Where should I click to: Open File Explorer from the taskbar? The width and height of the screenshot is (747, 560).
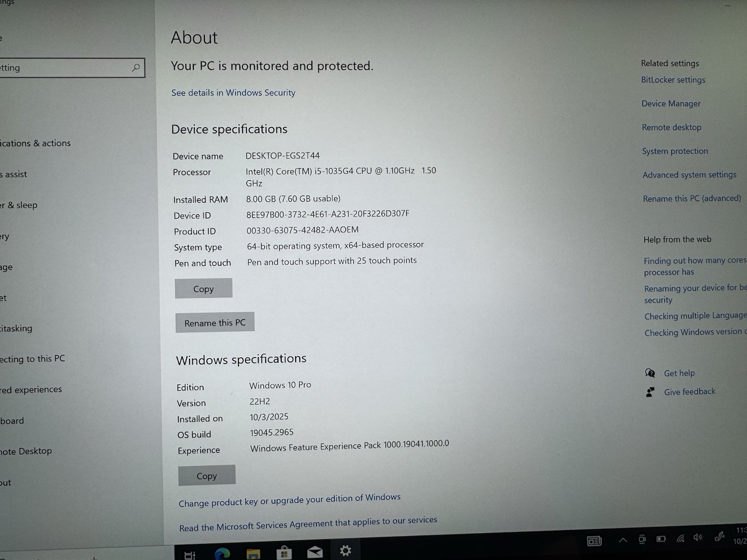click(x=253, y=553)
